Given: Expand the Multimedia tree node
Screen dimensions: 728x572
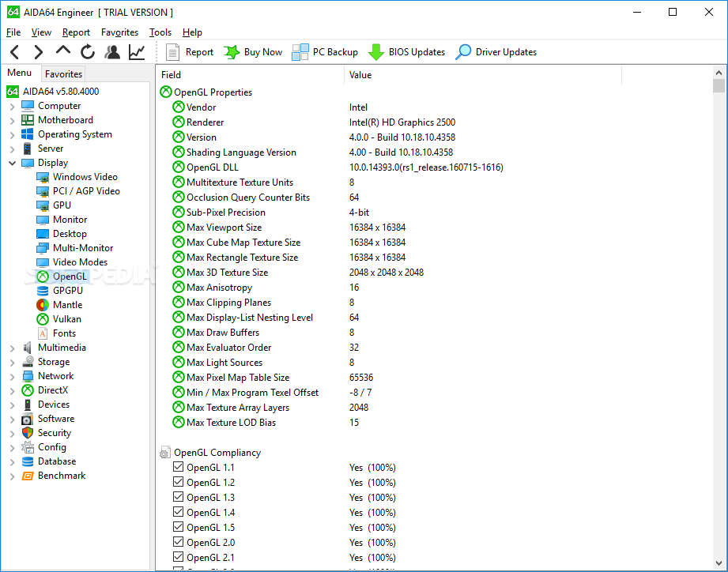Looking at the screenshot, I should click(13, 348).
